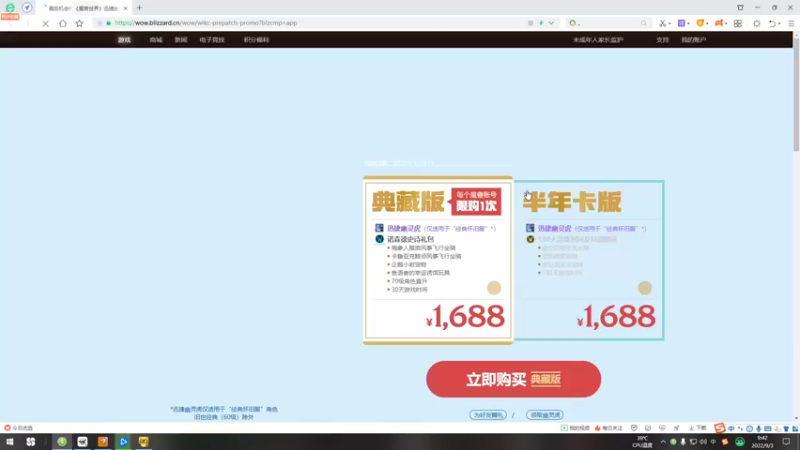This screenshot has height=450, width=800.
Task: Click the lightning speed-mode icon in address bar
Action: coord(541,23)
